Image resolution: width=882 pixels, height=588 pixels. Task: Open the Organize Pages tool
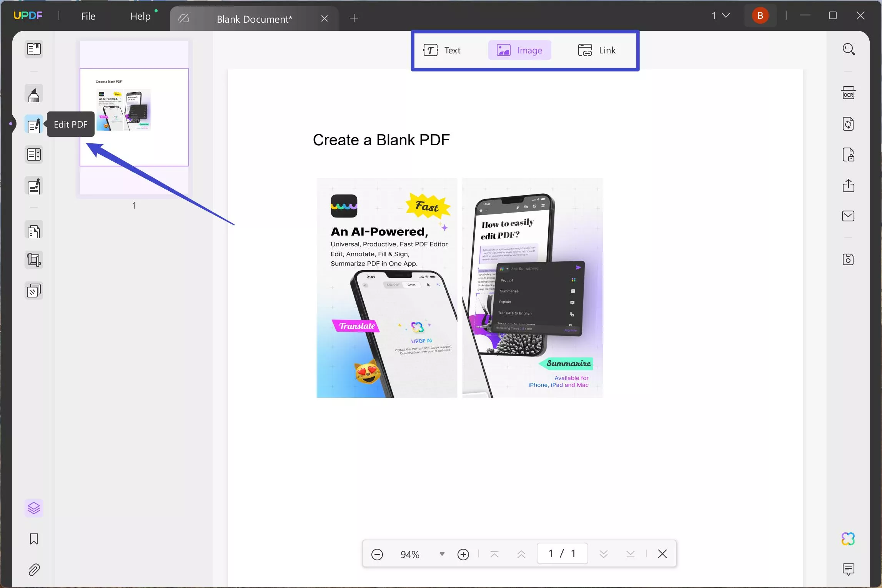[x=34, y=232]
